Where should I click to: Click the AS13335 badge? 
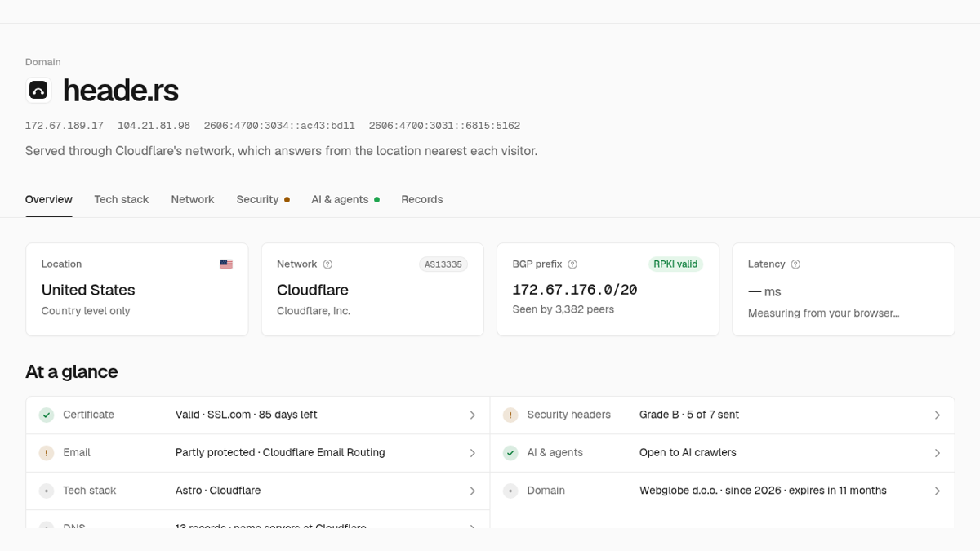pos(443,264)
